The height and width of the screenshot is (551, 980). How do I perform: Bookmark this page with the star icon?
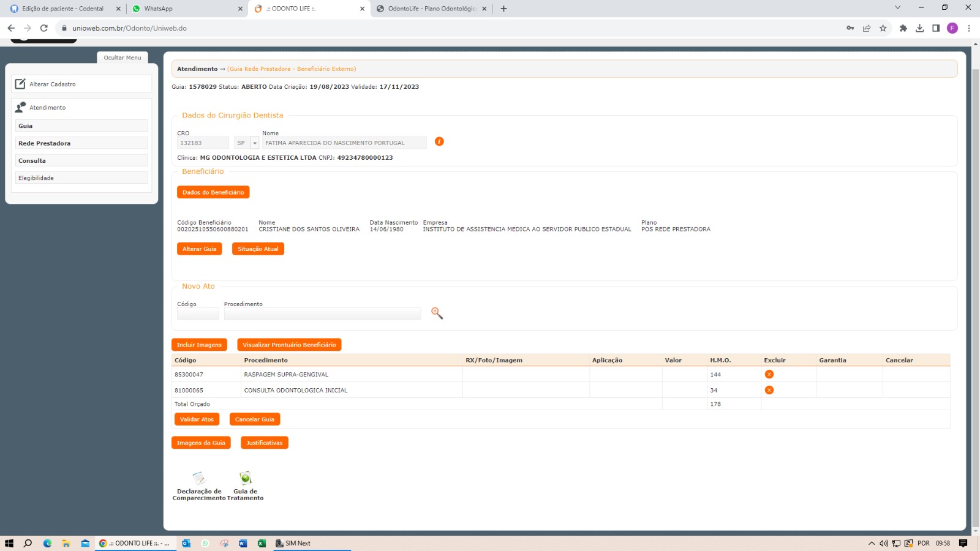(x=883, y=28)
